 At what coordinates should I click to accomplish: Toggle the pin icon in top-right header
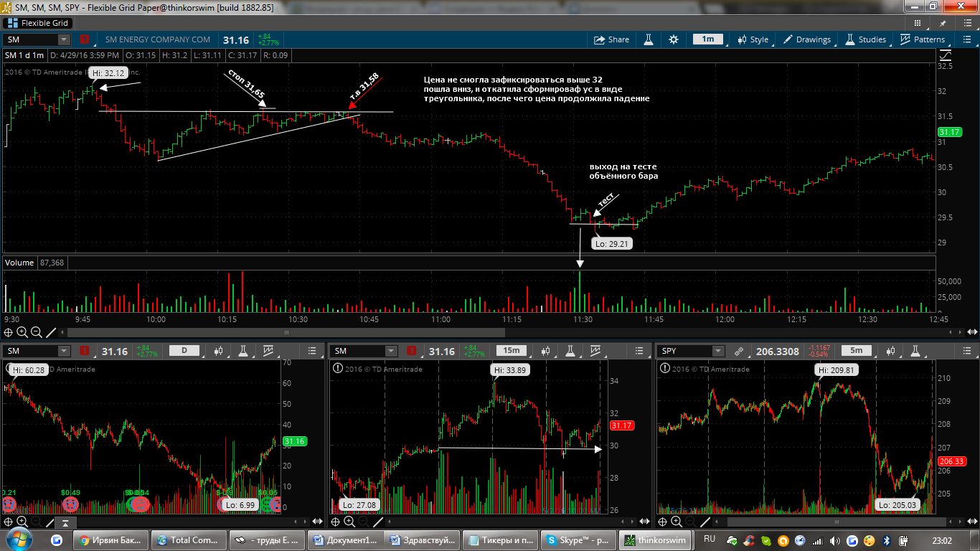tap(943, 24)
